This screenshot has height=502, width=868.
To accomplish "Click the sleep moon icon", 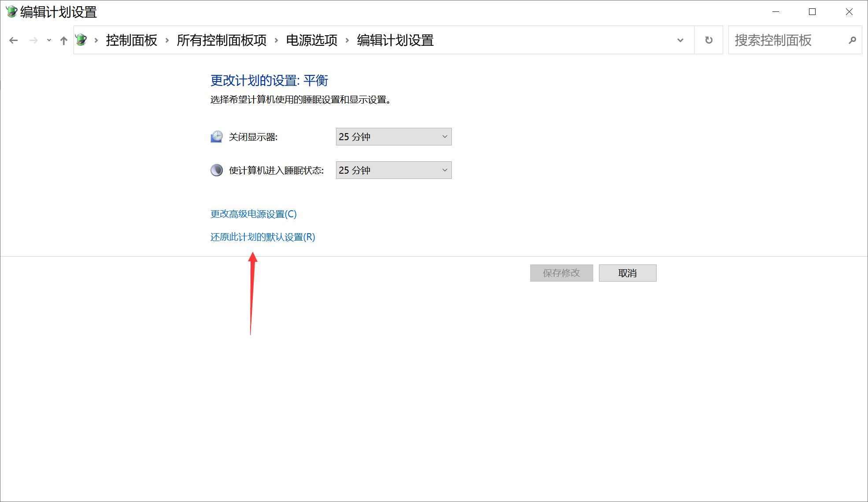I will pos(217,170).
